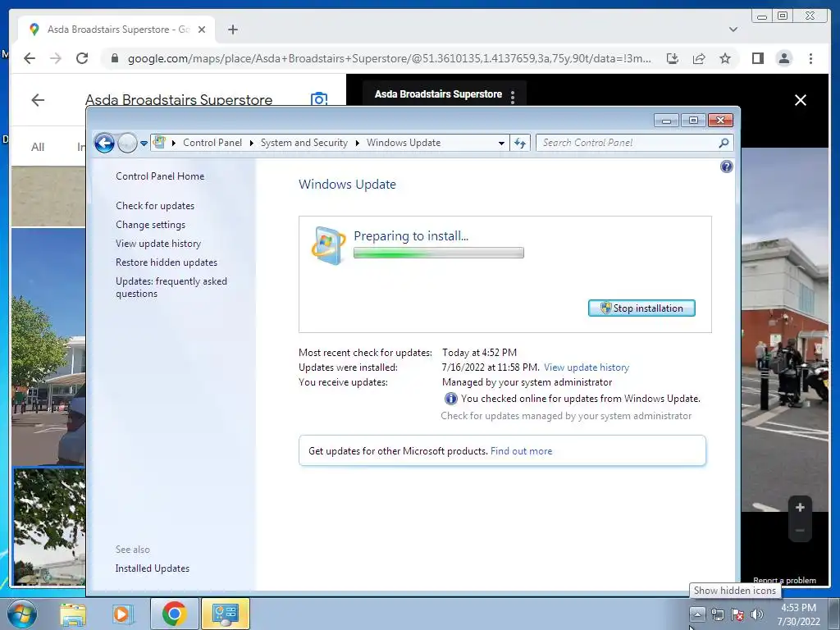This screenshot has height=630, width=840.
Task: Open recent pages dropdown beside navigation arrows
Action: (144, 143)
